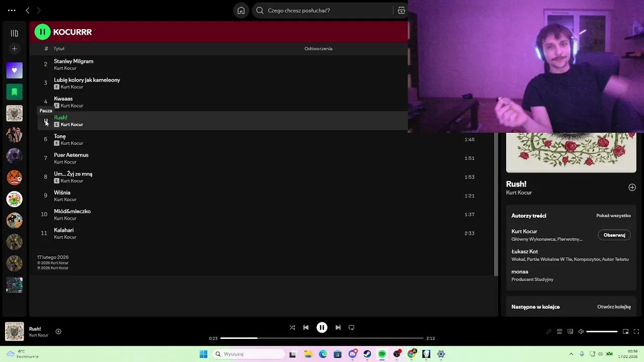Open the Home page icon
The image size is (644, 362).
(x=241, y=10)
